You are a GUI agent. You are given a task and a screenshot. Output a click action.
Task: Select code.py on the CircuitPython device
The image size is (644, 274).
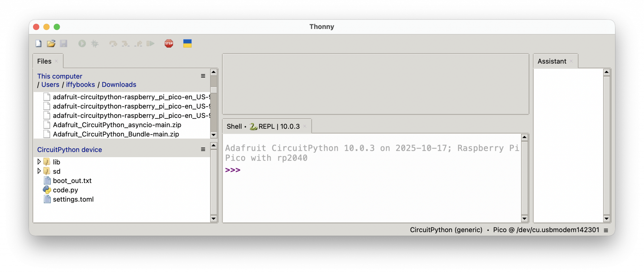point(65,190)
